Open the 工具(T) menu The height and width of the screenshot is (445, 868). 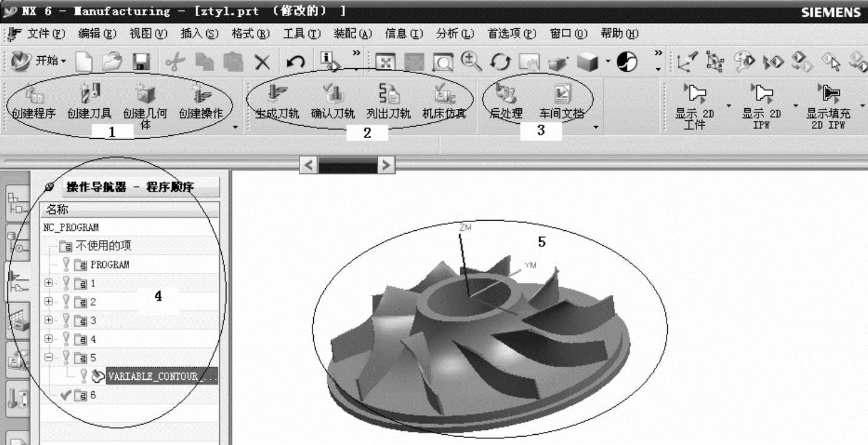point(302,33)
